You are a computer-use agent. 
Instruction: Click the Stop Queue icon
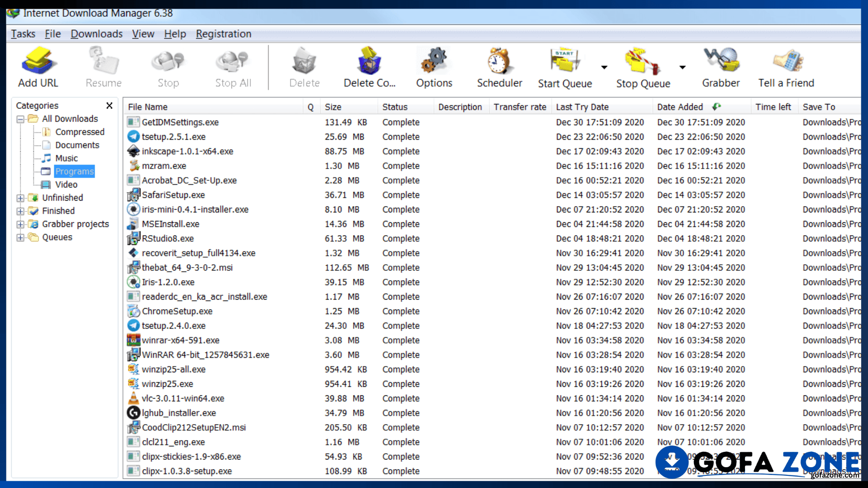click(643, 61)
